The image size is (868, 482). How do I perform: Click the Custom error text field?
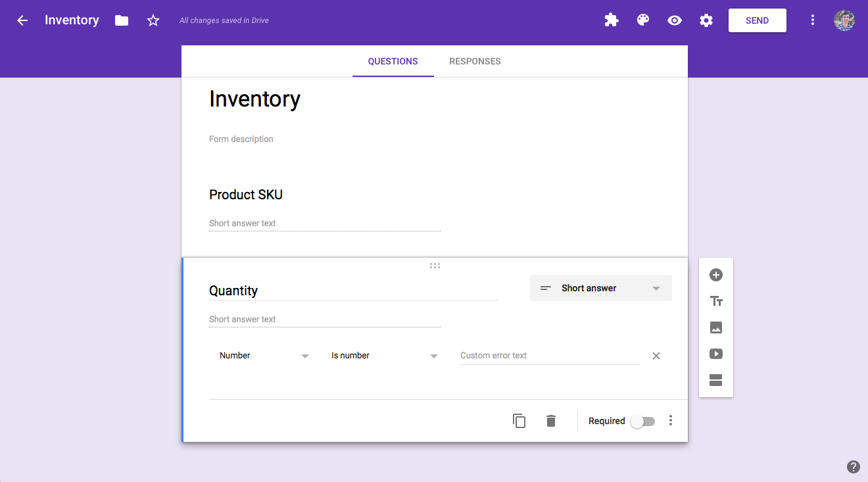[550, 356]
